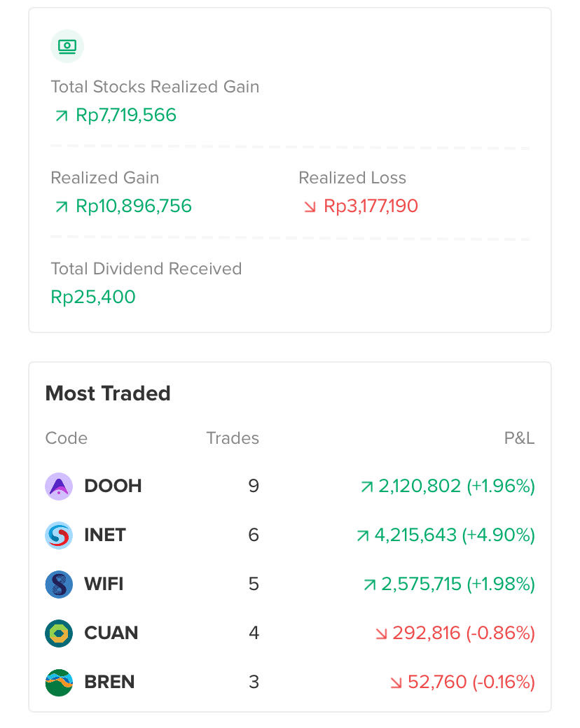Image resolution: width=580 pixels, height=728 pixels.
Task: Open the INET stock code
Action: 105,535
